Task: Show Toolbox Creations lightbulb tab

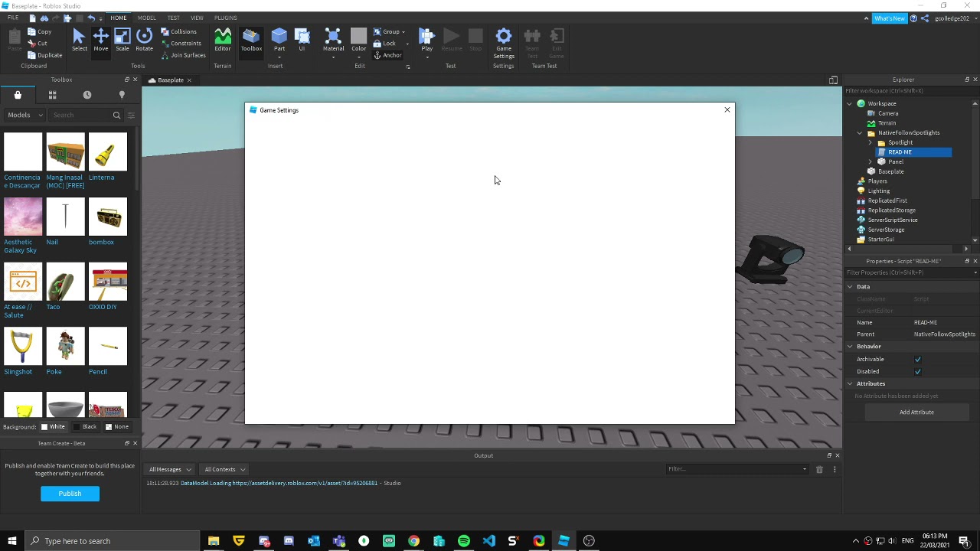Action: [122, 95]
